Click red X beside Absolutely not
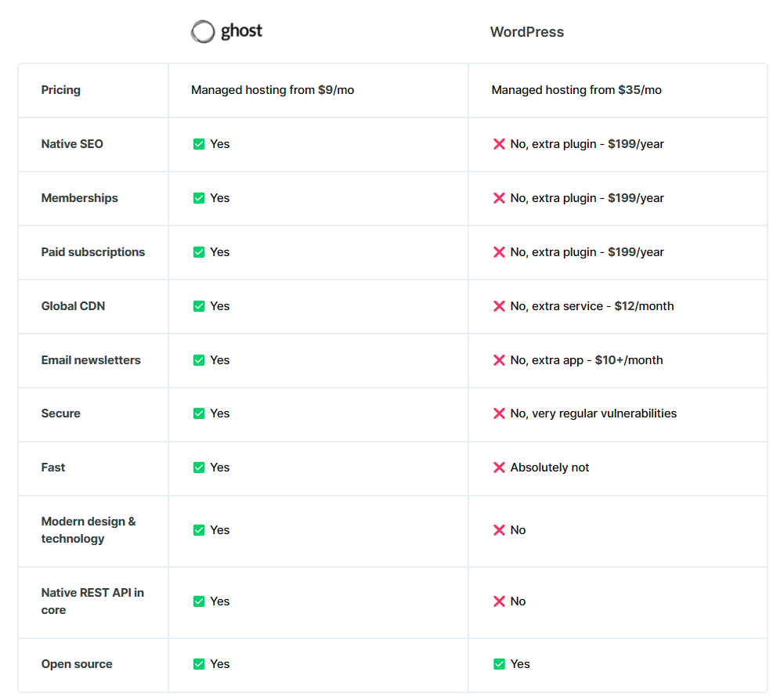This screenshot has width=784, height=697. [499, 468]
